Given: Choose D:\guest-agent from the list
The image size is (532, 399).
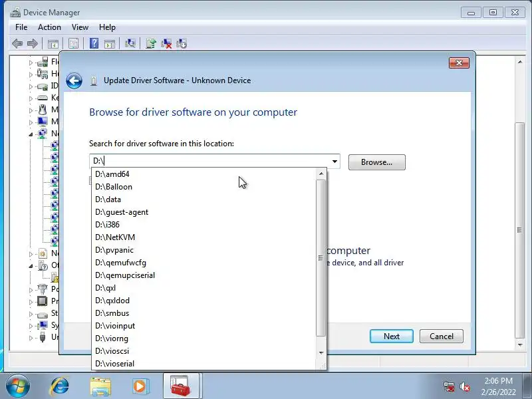Looking at the screenshot, I should coord(203,212).
